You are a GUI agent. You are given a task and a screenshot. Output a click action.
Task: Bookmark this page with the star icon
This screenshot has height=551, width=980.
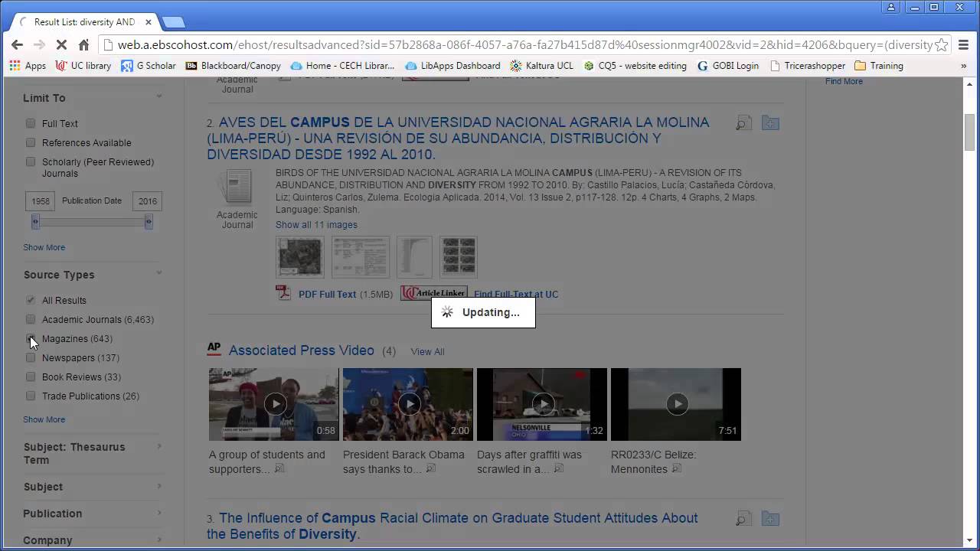(941, 44)
